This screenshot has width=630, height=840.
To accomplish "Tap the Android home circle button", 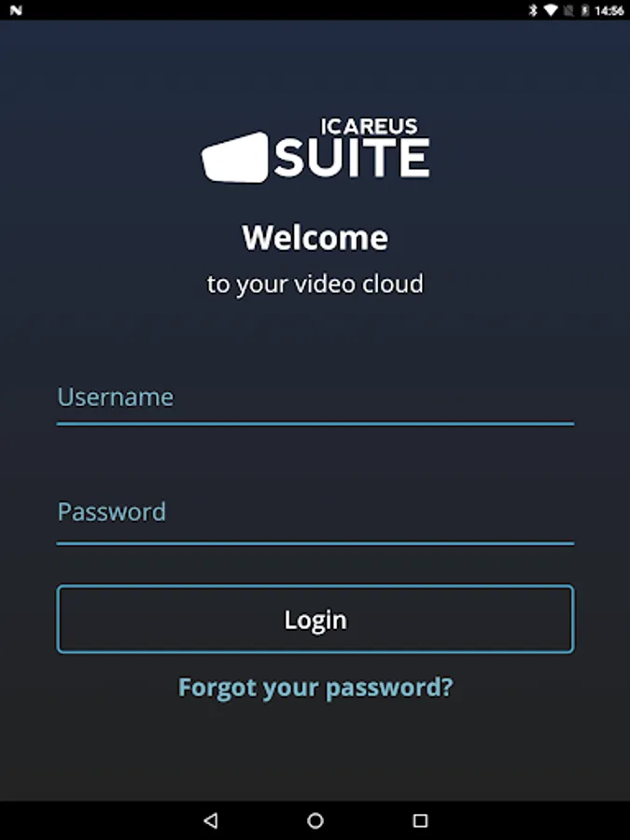I will click(x=315, y=820).
